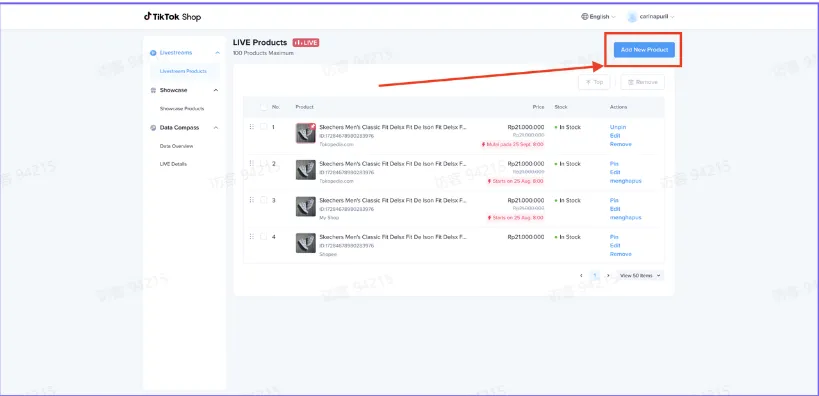
Task: Click the Data Compass sidebar icon
Action: (153, 128)
